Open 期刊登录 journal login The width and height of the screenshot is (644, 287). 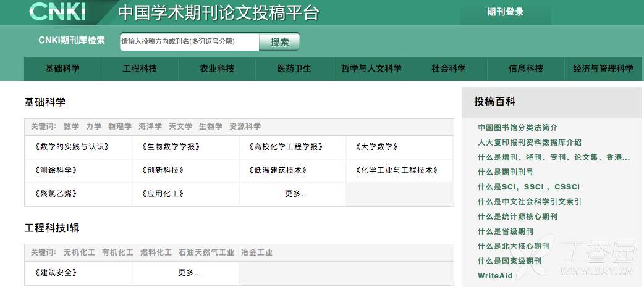(x=506, y=12)
